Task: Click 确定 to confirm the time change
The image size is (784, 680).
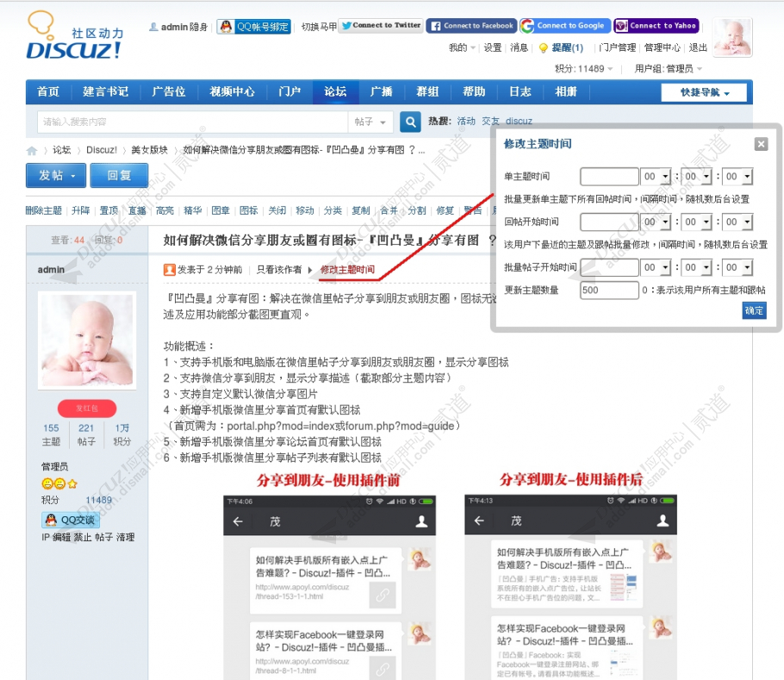Action: pos(752,311)
